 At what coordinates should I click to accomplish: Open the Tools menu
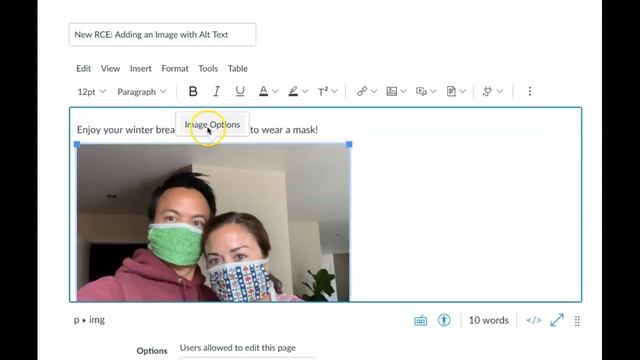coord(208,69)
